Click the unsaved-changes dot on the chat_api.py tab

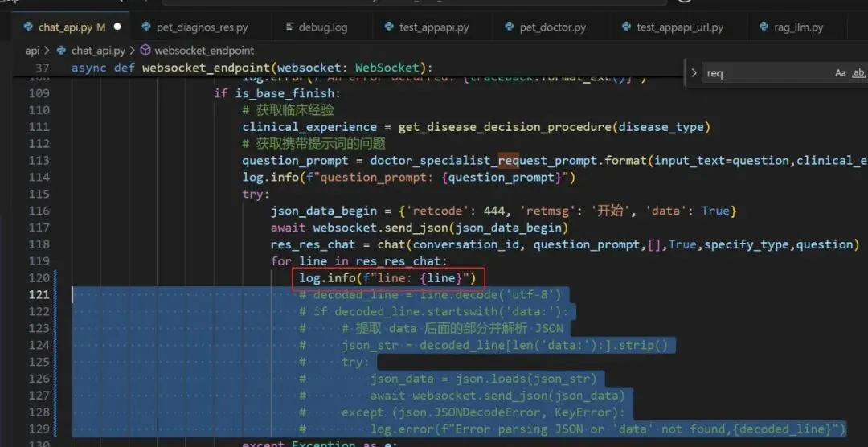click(117, 27)
